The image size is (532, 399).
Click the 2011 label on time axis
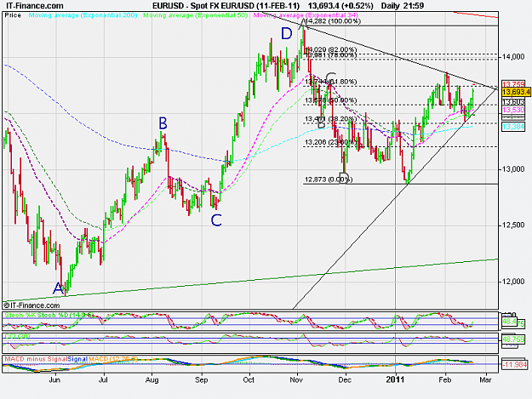coord(395,379)
